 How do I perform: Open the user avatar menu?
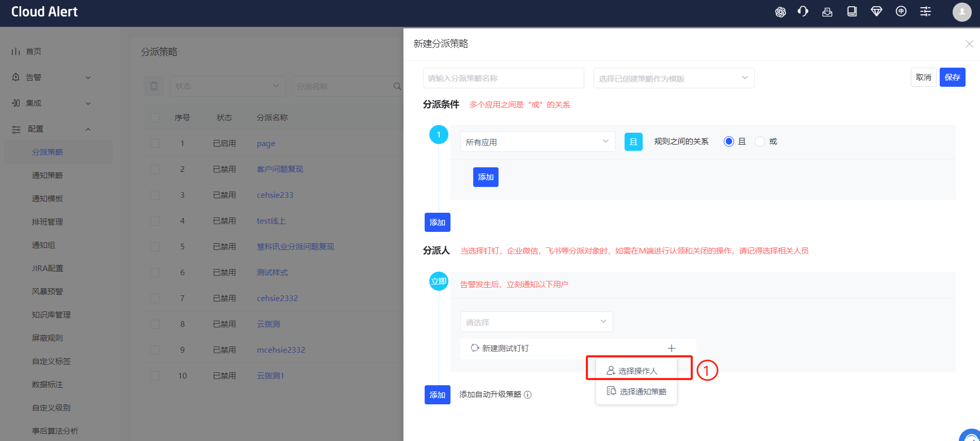click(x=962, y=12)
